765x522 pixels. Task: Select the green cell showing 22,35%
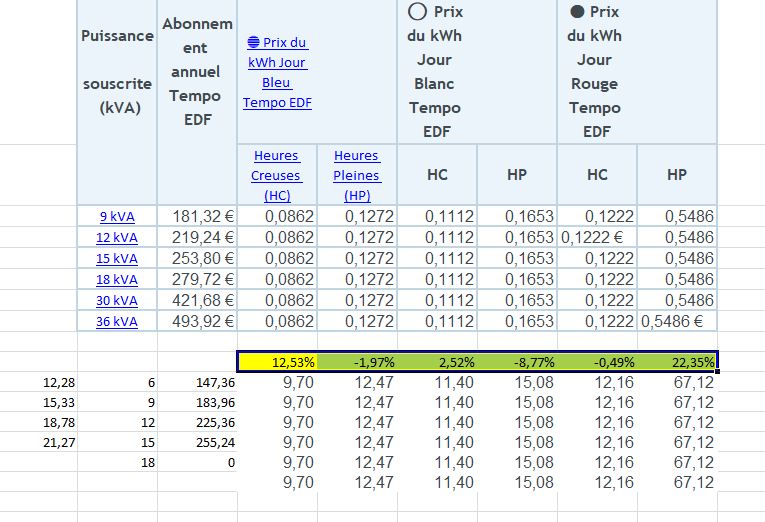677,362
